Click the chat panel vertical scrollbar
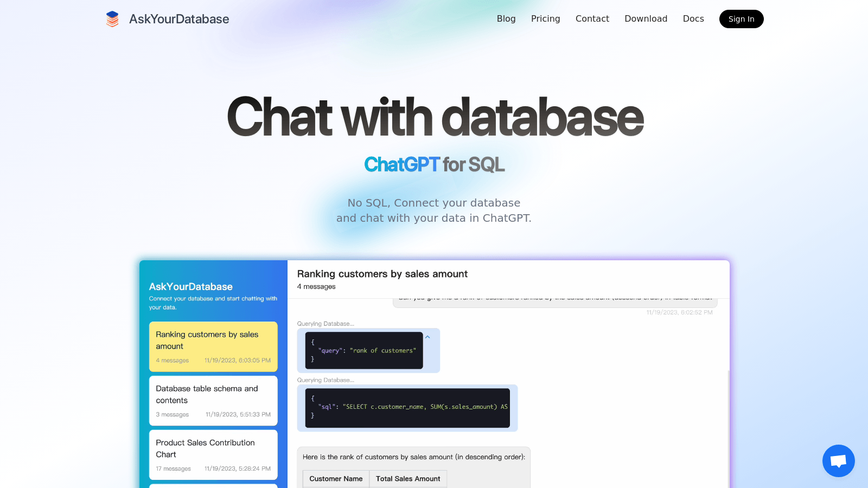Viewport: 868px width, 488px height. click(x=729, y=428)
